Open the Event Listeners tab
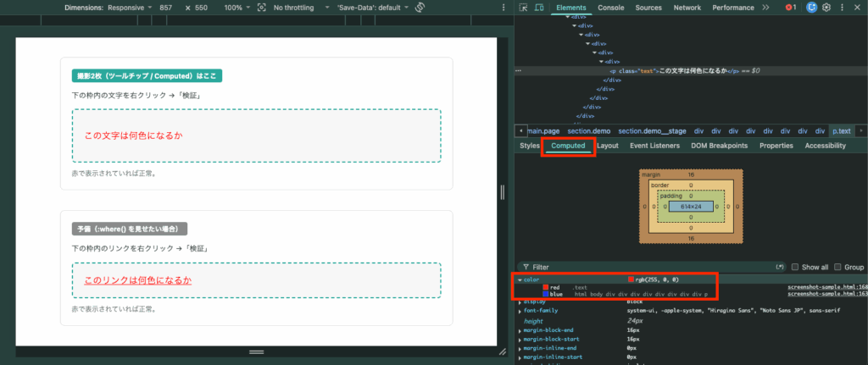The image size is (868, 365). (655, 146)
